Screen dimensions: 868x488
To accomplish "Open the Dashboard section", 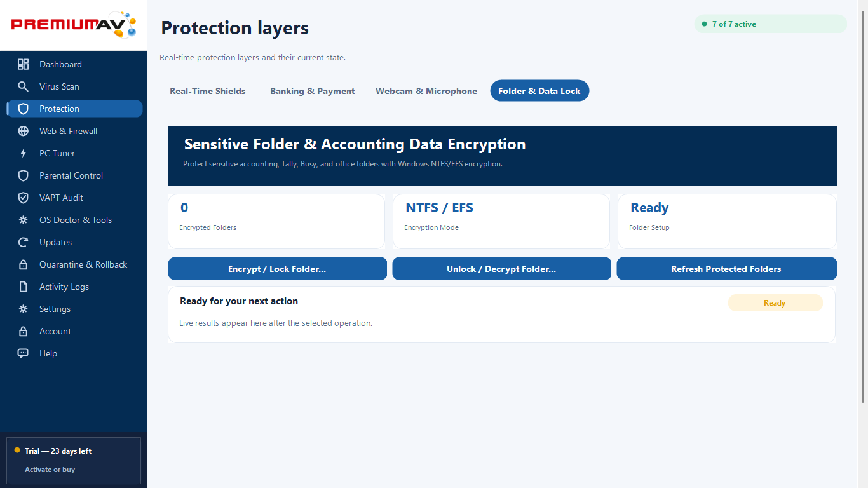I will (x=74, y=64).
